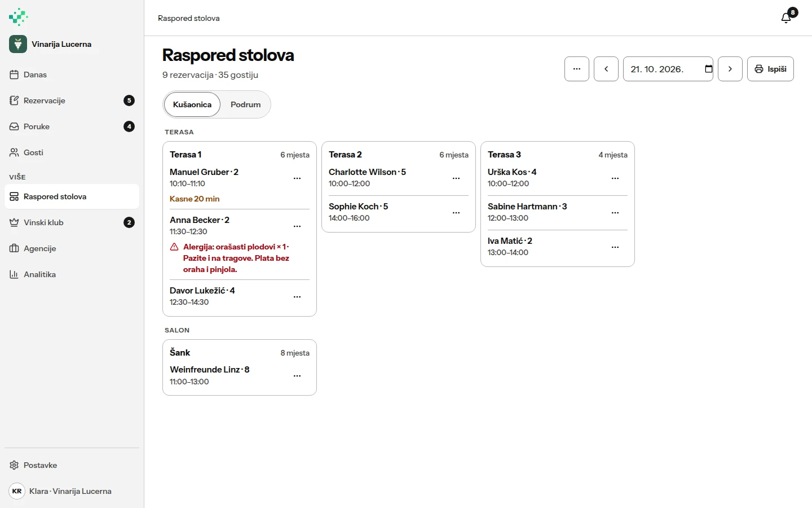Switch to Podrum view
This screenshot has width=812, height=508.
coord(245,104)
